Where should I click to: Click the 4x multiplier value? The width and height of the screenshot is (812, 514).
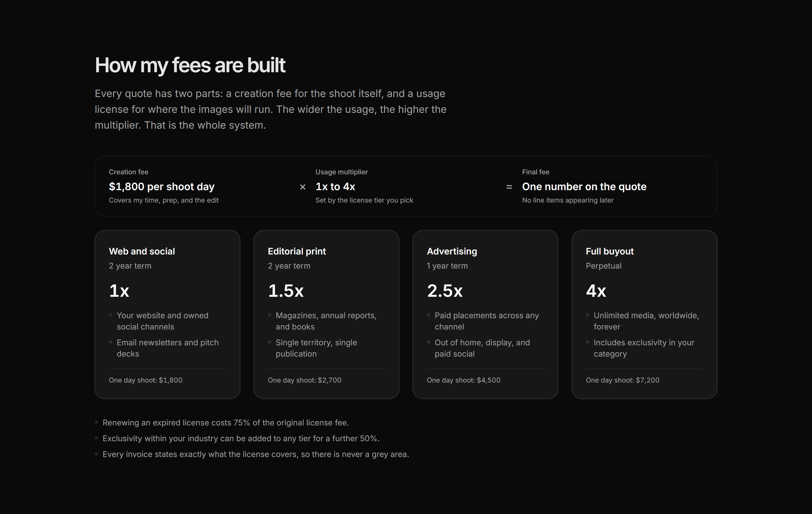click(x=596, y=291)
